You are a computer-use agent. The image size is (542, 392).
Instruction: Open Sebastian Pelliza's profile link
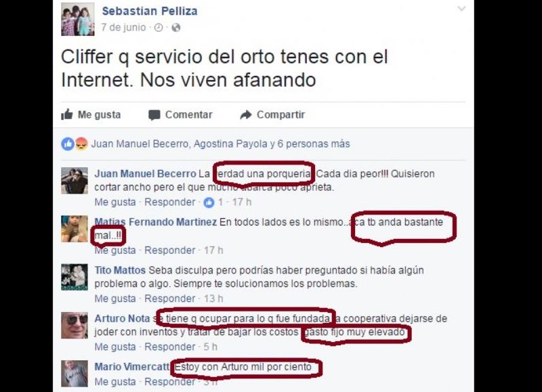(150, 11)
